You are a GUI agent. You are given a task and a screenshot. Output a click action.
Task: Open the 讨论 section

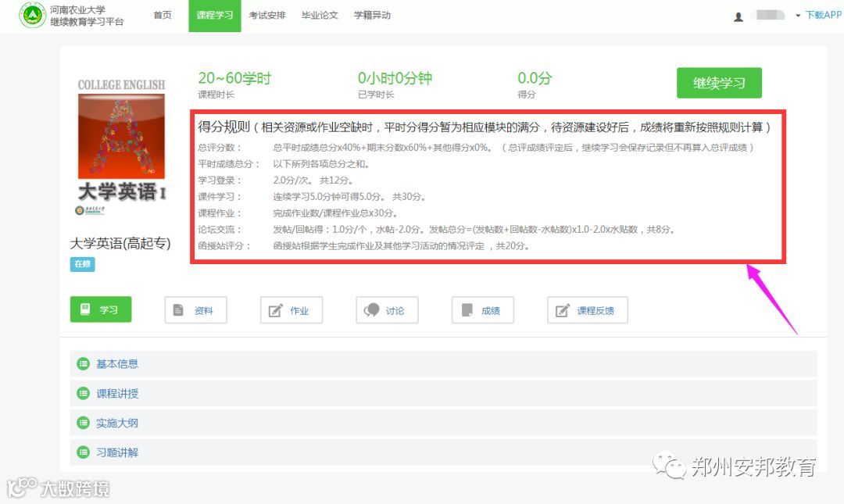point(387,310)
